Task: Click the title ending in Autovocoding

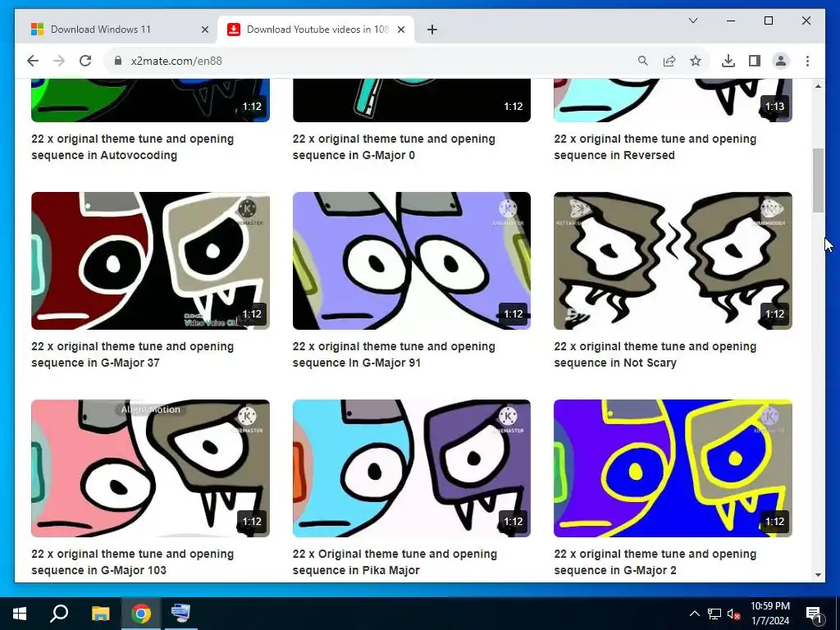Action: tap(132, 147)
